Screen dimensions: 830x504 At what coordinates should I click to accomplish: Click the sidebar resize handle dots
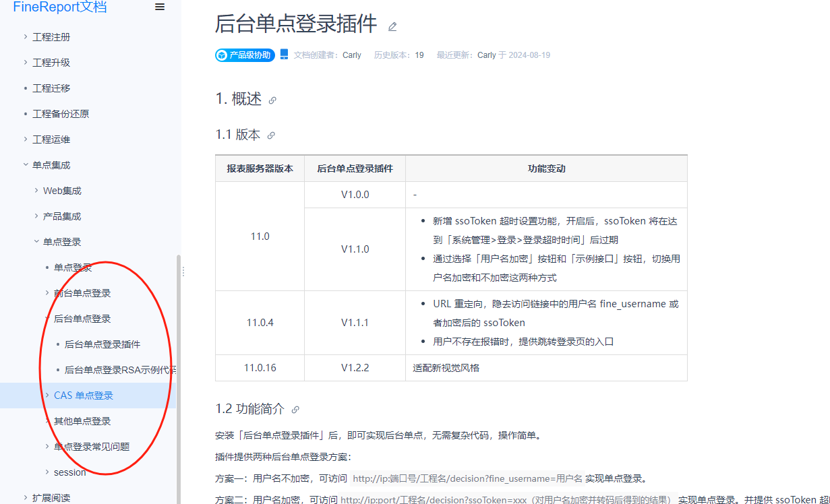[x=183, y=272]
